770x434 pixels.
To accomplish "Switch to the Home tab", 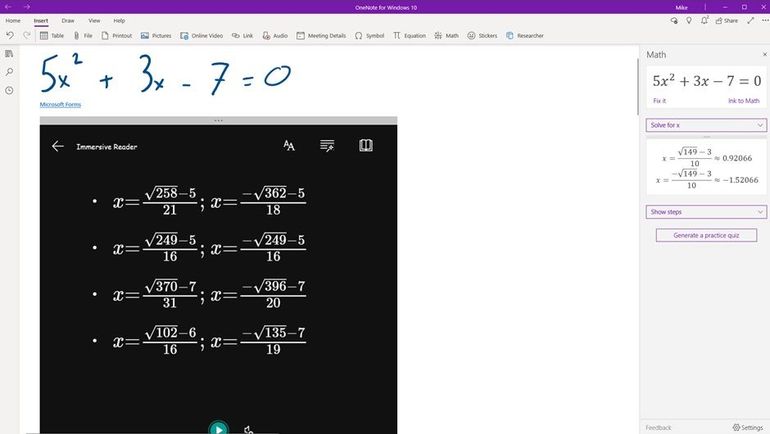I will [13, 21].
